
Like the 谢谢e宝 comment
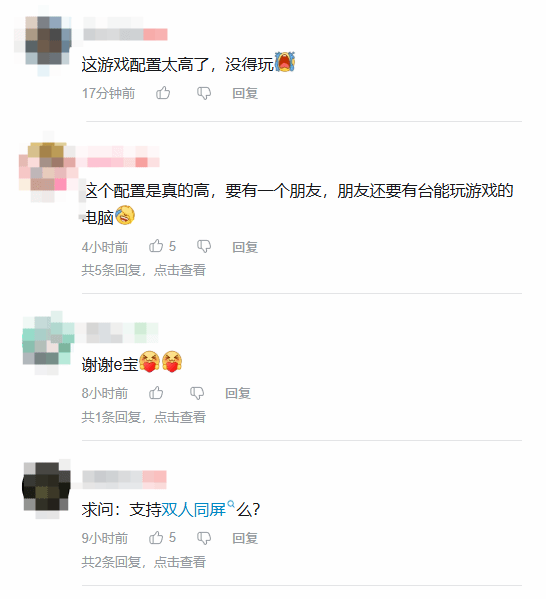tap(156, 392)
